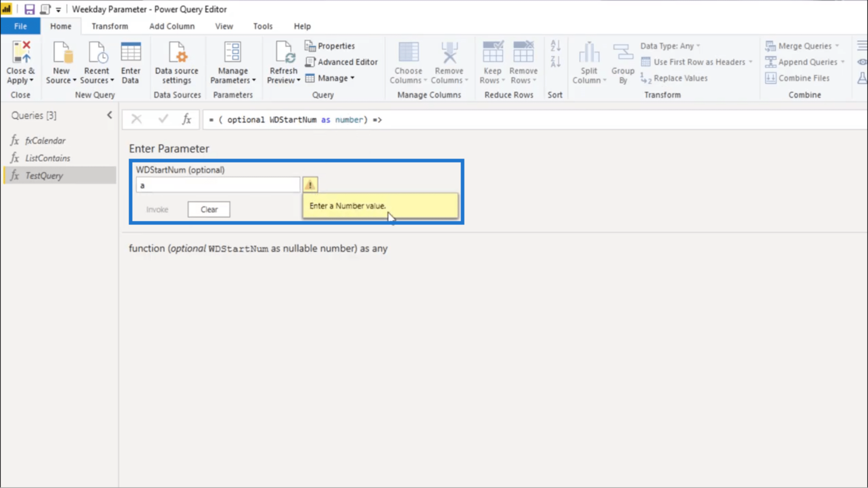Switch to the Transform tab
Screen dimensions: 868x488
coord(110,26)
